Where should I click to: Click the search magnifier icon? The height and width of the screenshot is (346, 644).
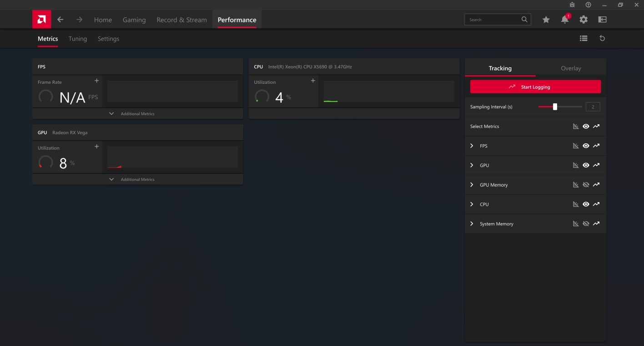[x=524, y=20]
